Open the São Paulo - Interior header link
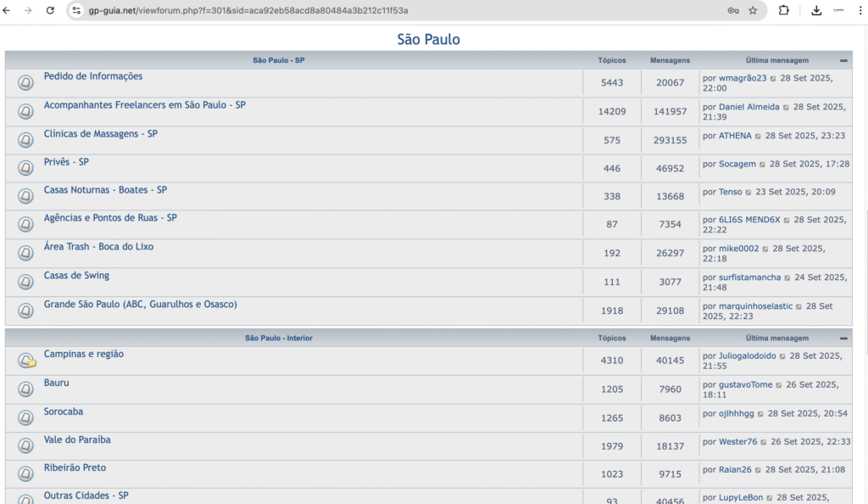 pyautogui.click(x=279, y=339)
